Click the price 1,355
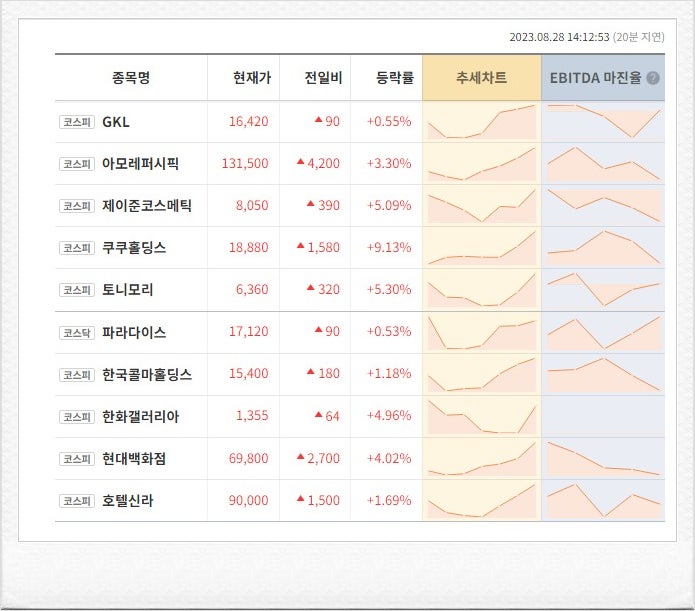This screenshot has width=695, height=611. 252,416
